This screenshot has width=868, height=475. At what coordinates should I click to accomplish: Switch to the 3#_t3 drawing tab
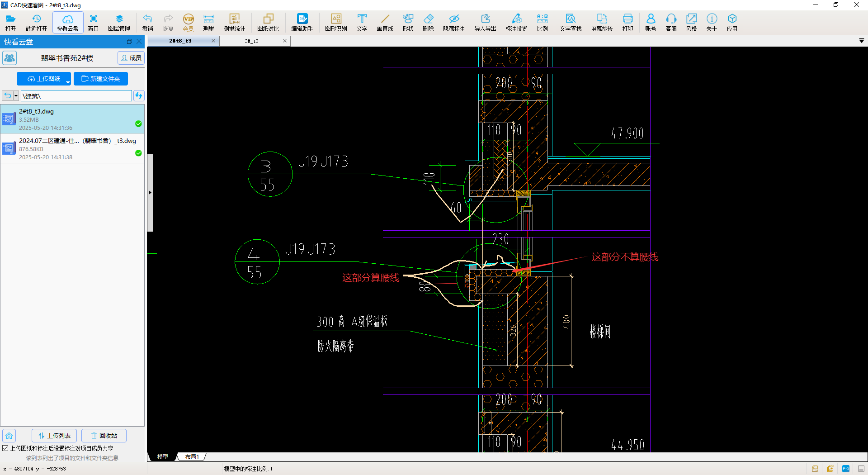pos(252,41)
